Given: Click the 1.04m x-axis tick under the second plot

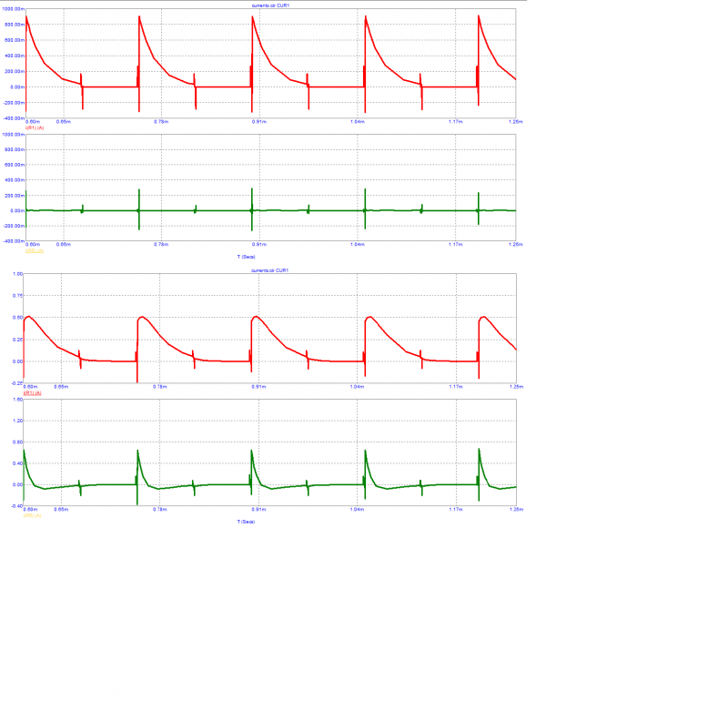Looking at the screenshot, I should 357,244.
